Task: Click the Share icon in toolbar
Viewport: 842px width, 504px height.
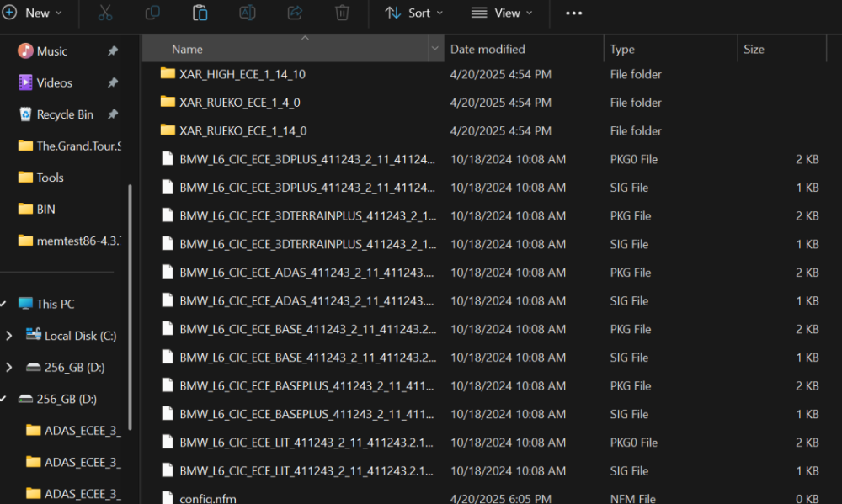Action: (295, 13)
